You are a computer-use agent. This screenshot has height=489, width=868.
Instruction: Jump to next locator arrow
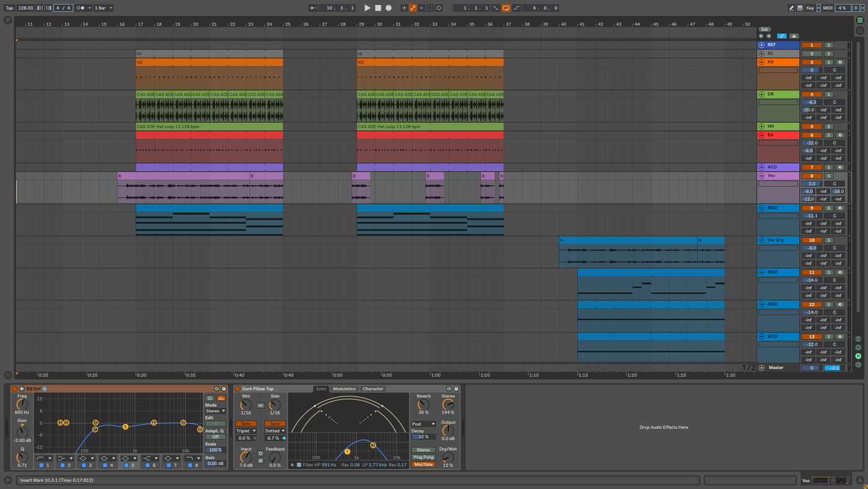click(769, 36)
